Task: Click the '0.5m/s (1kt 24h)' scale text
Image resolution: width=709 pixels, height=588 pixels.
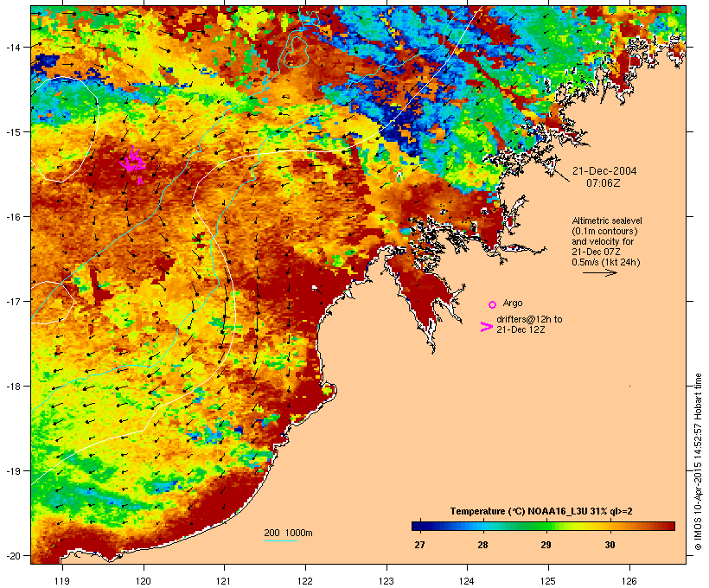Action: 606,262
